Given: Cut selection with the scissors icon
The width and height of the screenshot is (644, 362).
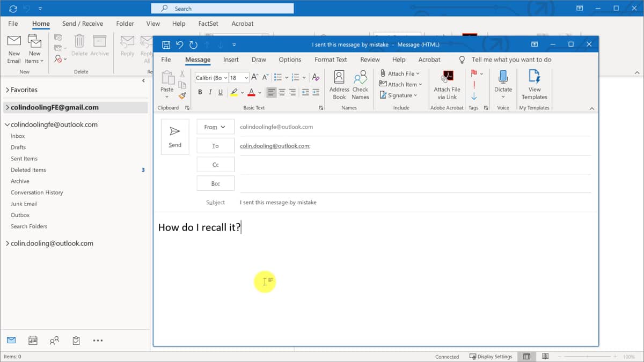Looking at the screenshot, I should [182, 74].
